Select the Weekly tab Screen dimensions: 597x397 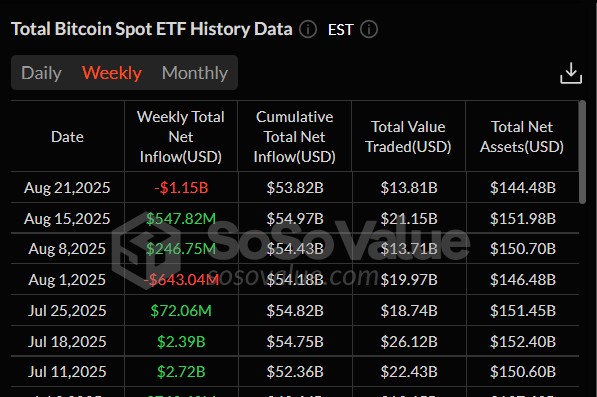click(x=112, y=73)
